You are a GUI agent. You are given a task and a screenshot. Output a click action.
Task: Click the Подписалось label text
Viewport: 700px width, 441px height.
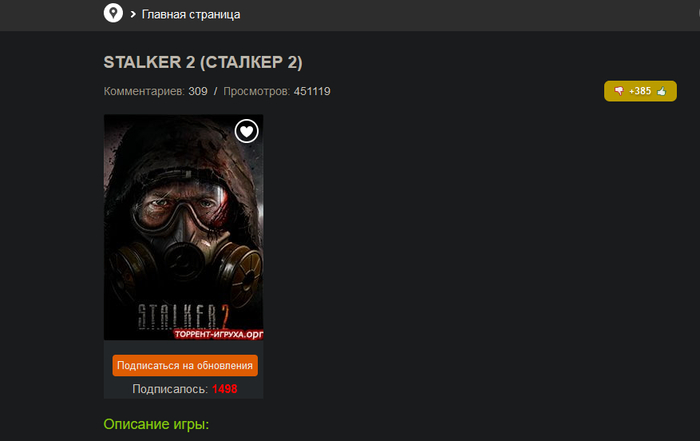[170, 389]
